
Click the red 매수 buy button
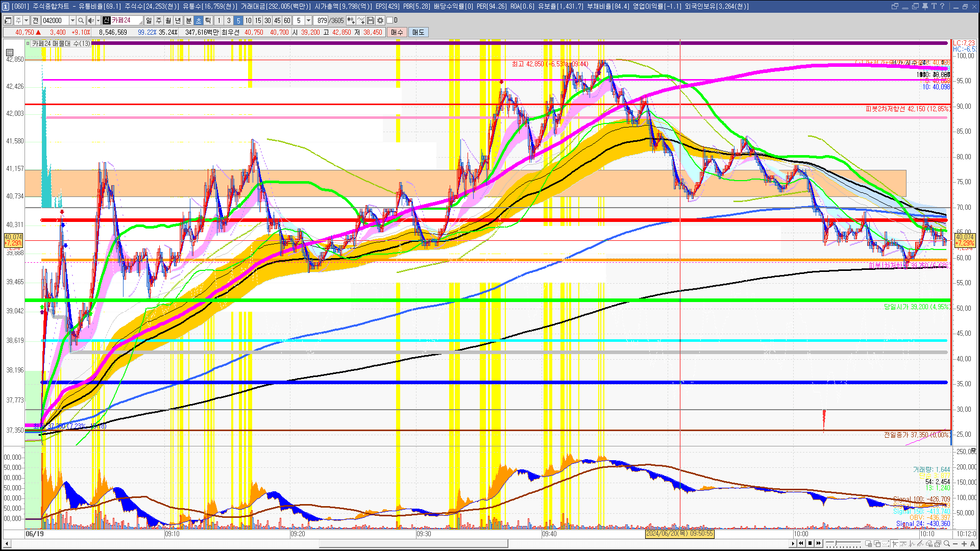click(x=397, y=32)
